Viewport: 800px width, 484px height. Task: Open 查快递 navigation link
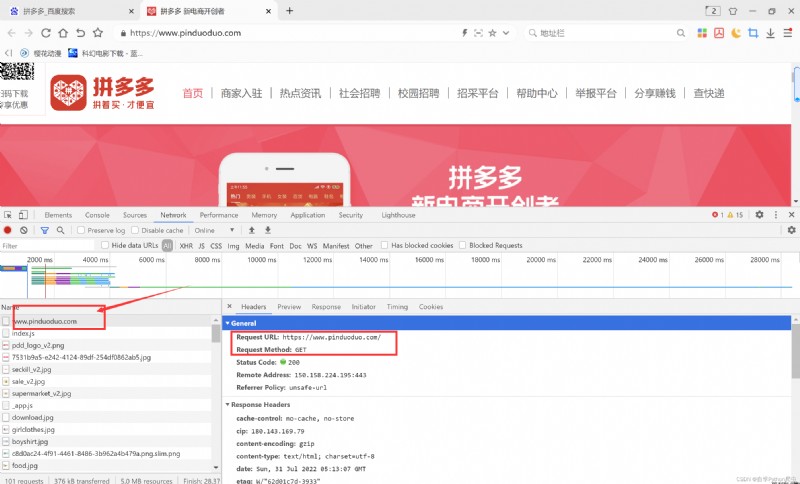click(x=709, y=93)
